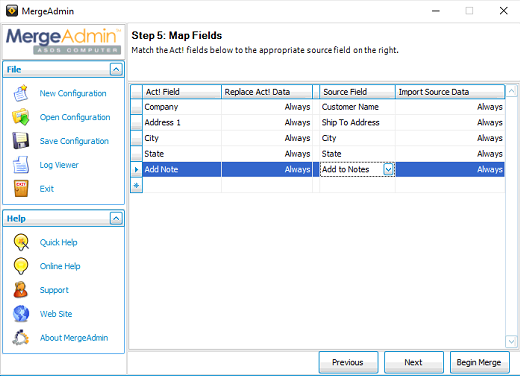Image resolution: width=520 pixels, height=376 pixels.
Task: Visit the Web Site link
Action: pyautogui.click(x=56, y=314)
